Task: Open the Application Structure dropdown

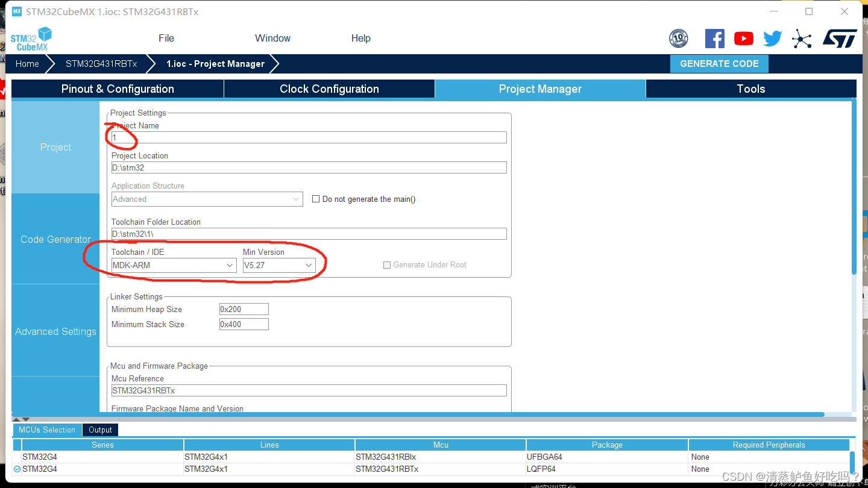Action: tap(207, 199)
